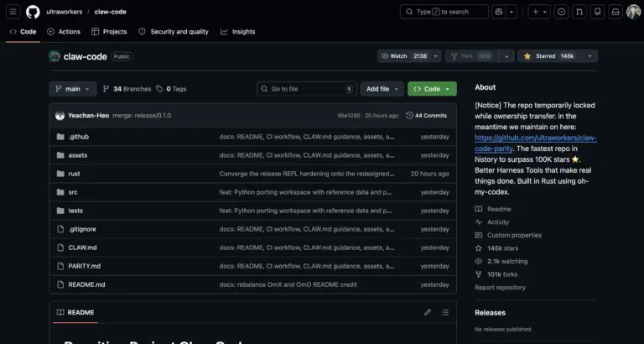Switch to the Insights tab
This screenshot has width=644, height=344.
point(238,32)
